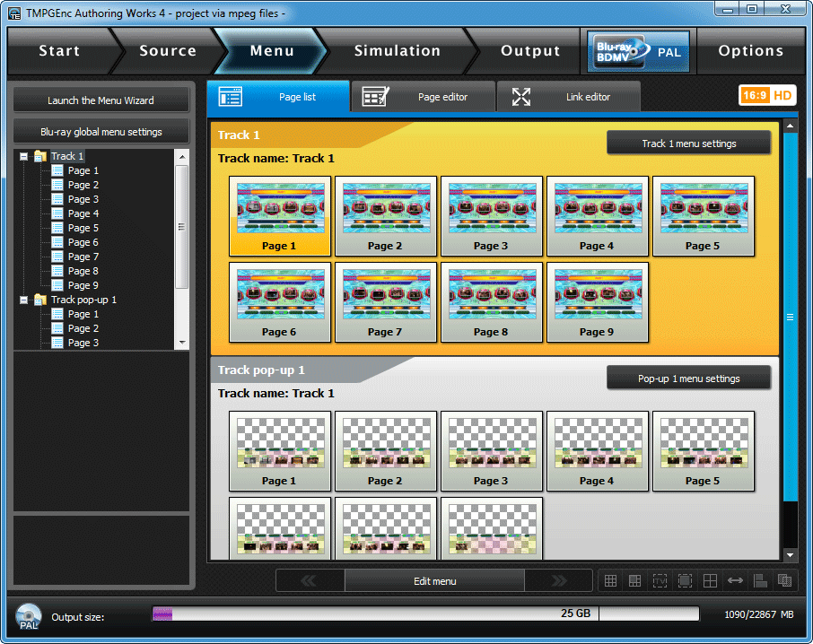Viewport: 813px width, 644px height.
Task: Click tree scrollbar down arrow
Action: [x=182, y=343]
